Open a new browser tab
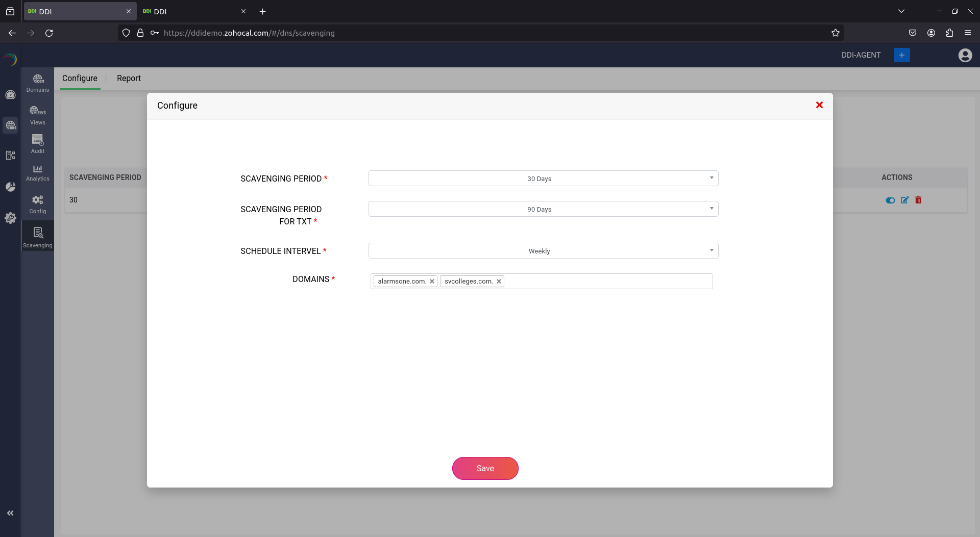This screenshot has width=980, height=537. pos(263,11)
